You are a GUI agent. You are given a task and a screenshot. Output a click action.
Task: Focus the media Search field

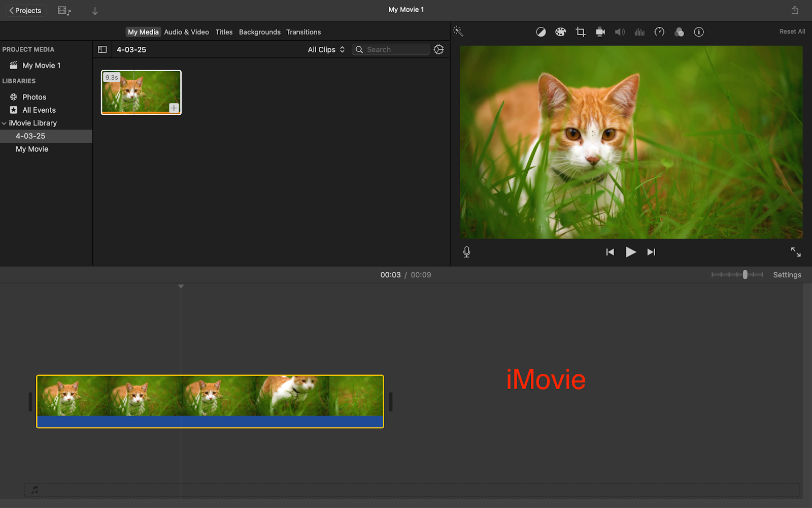click(391, 49)
